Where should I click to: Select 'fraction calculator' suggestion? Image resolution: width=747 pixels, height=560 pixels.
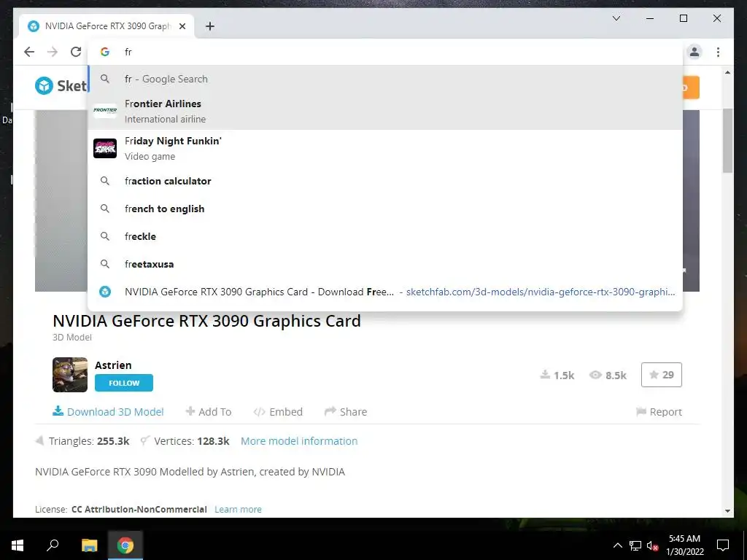point(385,181)
